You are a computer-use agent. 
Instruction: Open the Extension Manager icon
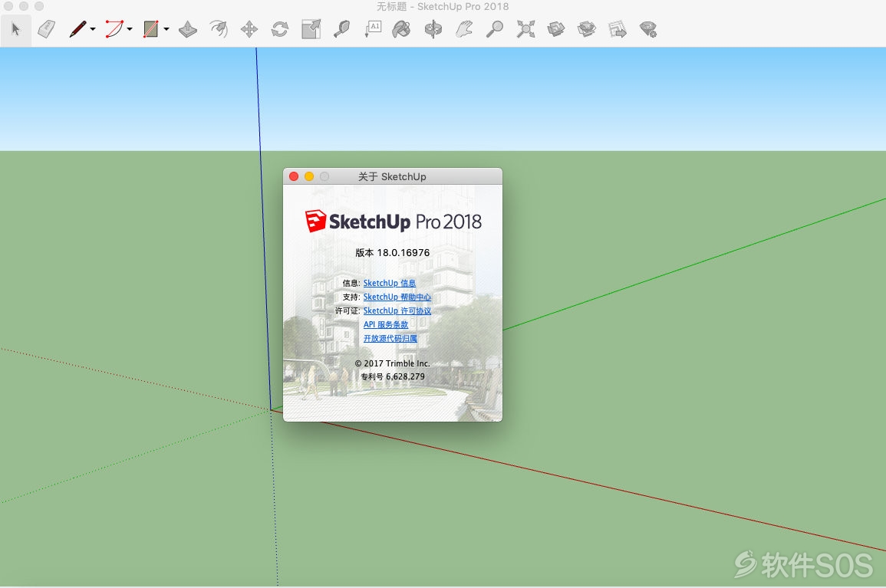point(648,29)
